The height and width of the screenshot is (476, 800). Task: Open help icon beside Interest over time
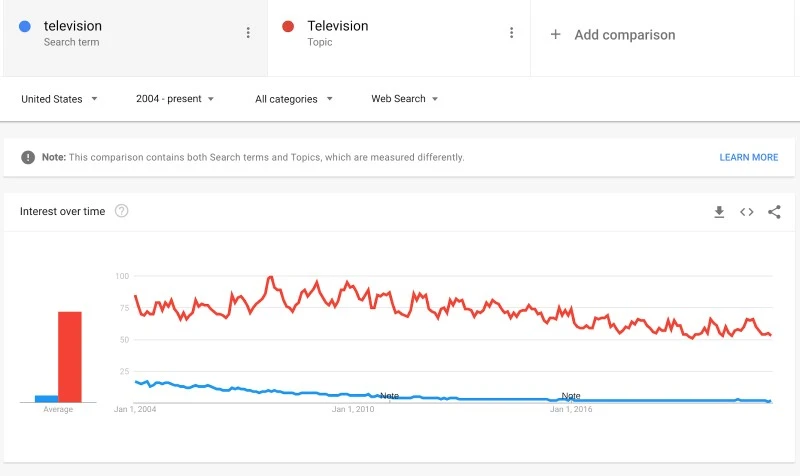tap(122, 211)
